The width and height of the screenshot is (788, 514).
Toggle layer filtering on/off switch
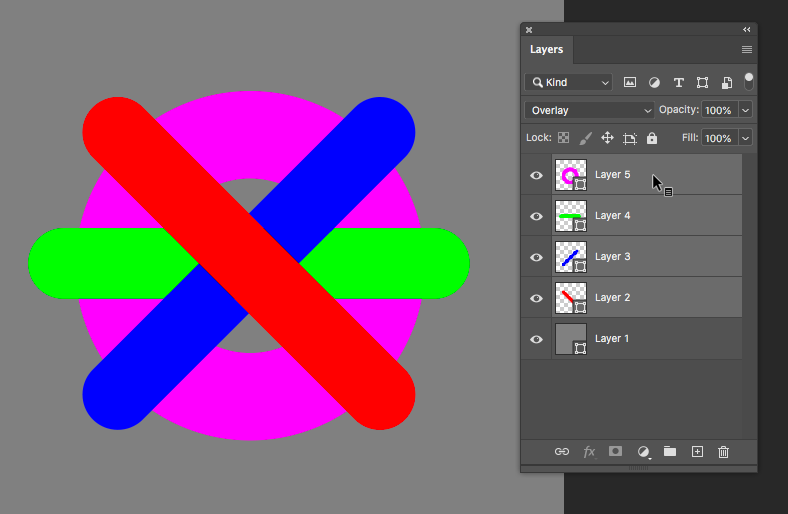coord(748,81)
